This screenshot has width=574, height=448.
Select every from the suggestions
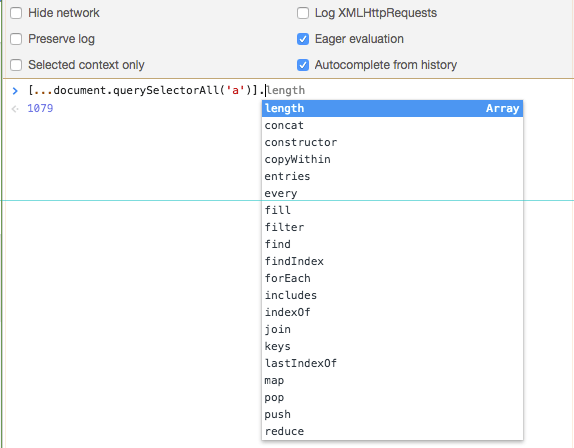[x=392, y=193]
